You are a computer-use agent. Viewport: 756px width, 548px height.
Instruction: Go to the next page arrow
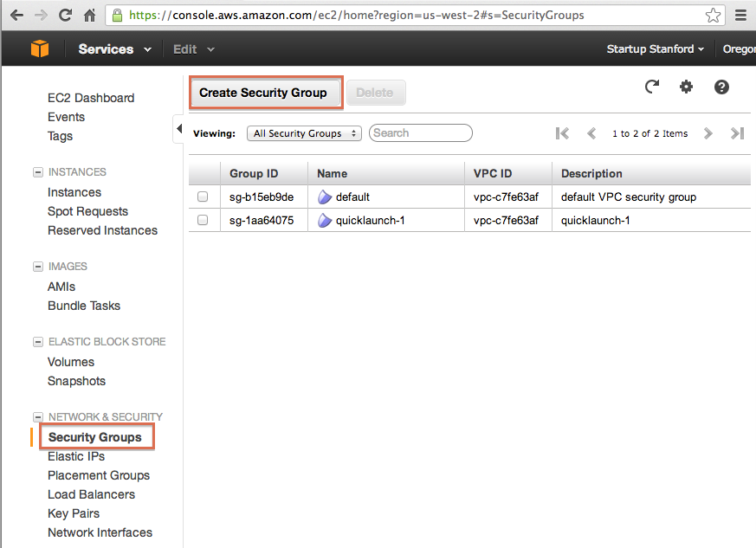click(708, 133)
